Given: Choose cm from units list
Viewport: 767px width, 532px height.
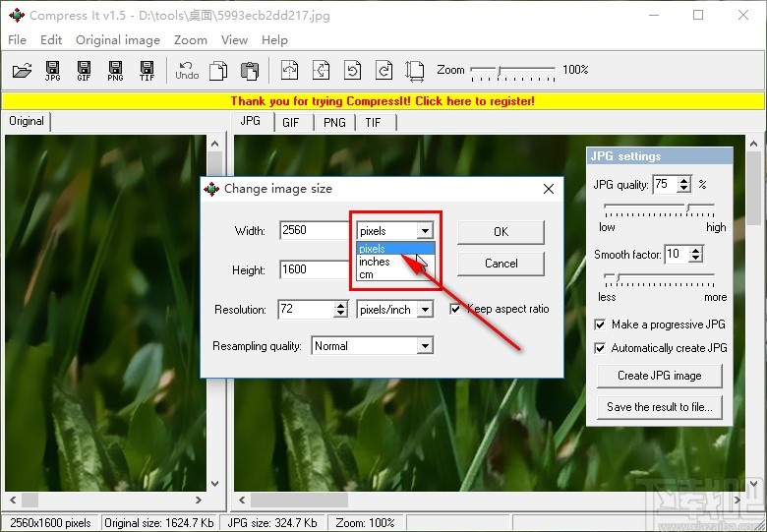Looking at the screenshot, I should click(x=395, y=274).
